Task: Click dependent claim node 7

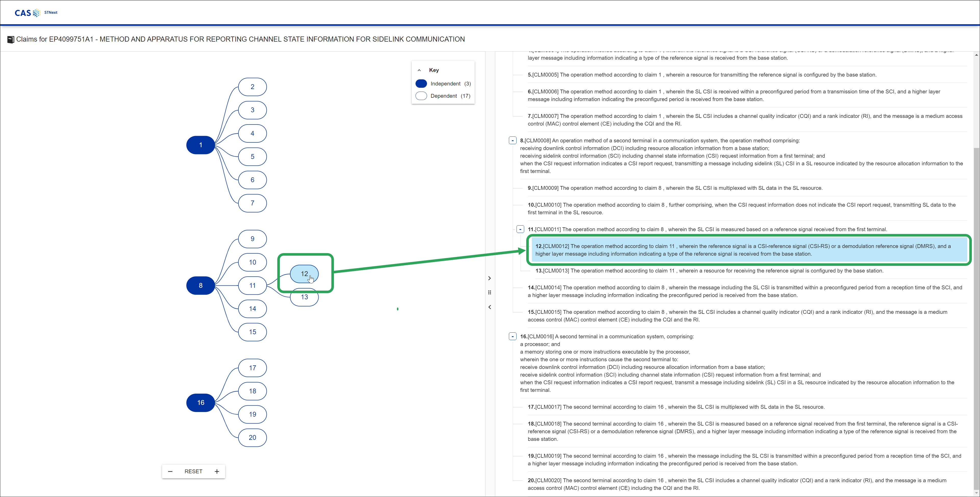Action: (252, 203)
